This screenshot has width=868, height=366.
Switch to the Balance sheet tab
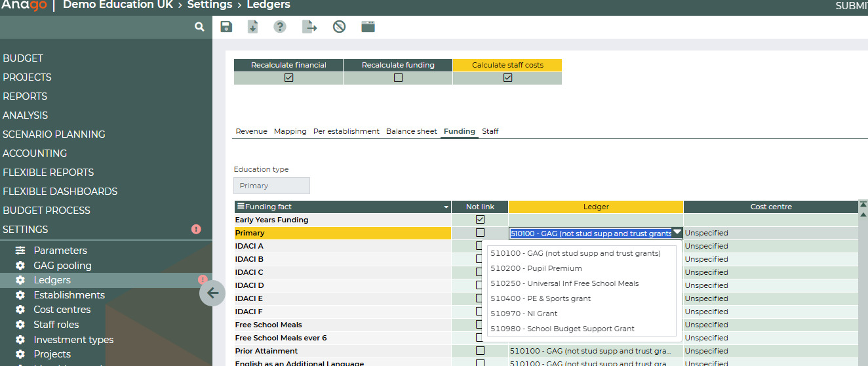(411, 131)
